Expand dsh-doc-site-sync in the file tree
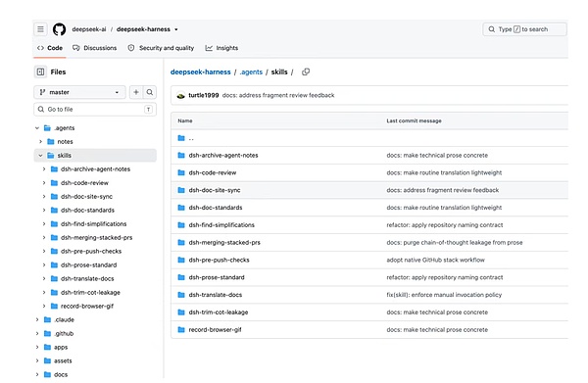The image size is (588, 383). tap(44, 196)
